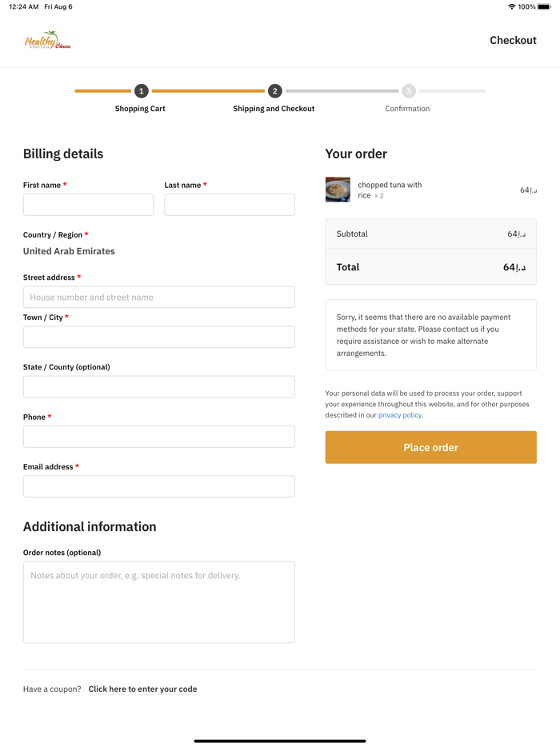Viewport: 560px width, 747px height.
Task: Click the Street address input
Action: coord(158,298)
